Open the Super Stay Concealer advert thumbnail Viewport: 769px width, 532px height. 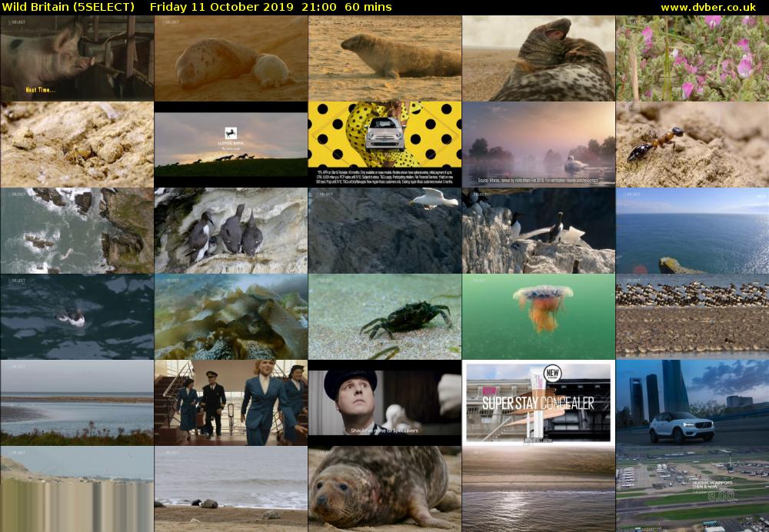[x=538, y=403]
